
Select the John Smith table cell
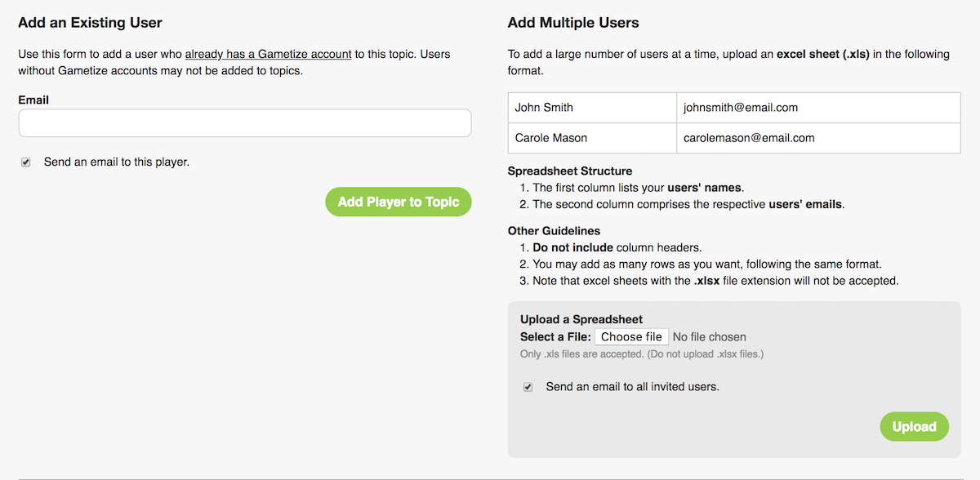[x=592, y=108]
